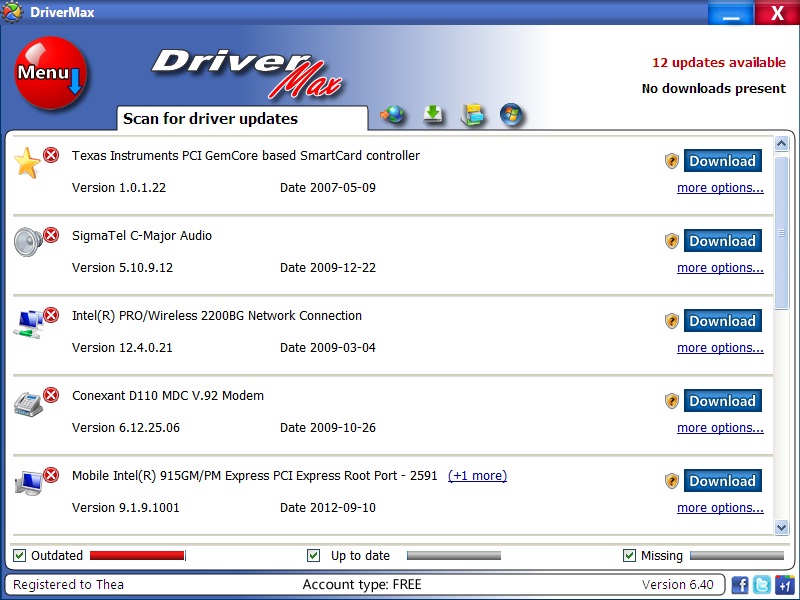Select the Scan for driver updates tab

[x=242, y=118]
